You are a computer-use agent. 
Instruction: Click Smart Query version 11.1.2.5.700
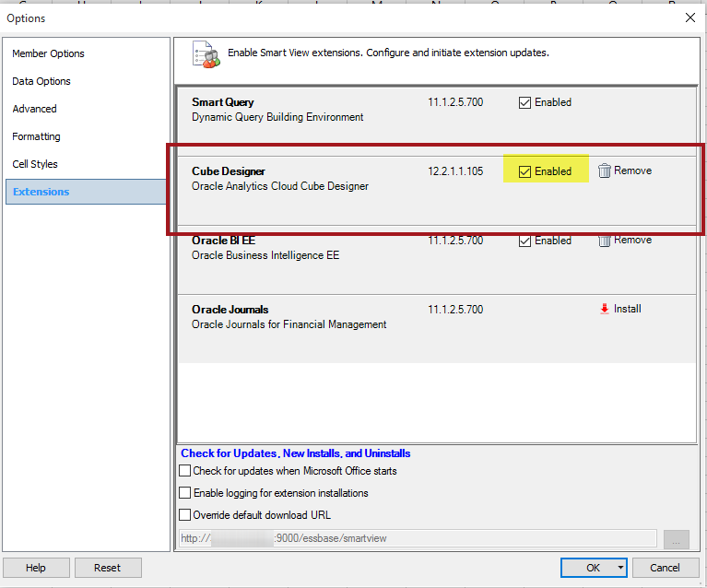tap(455, 102)
